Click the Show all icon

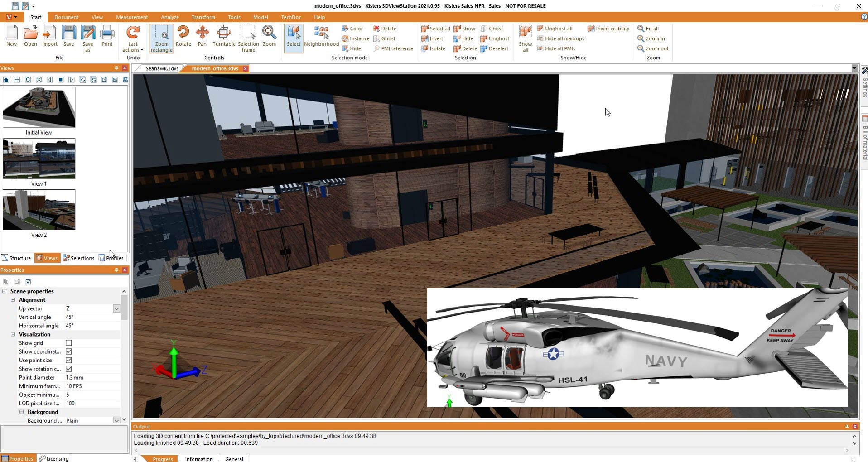click(525, 38)
